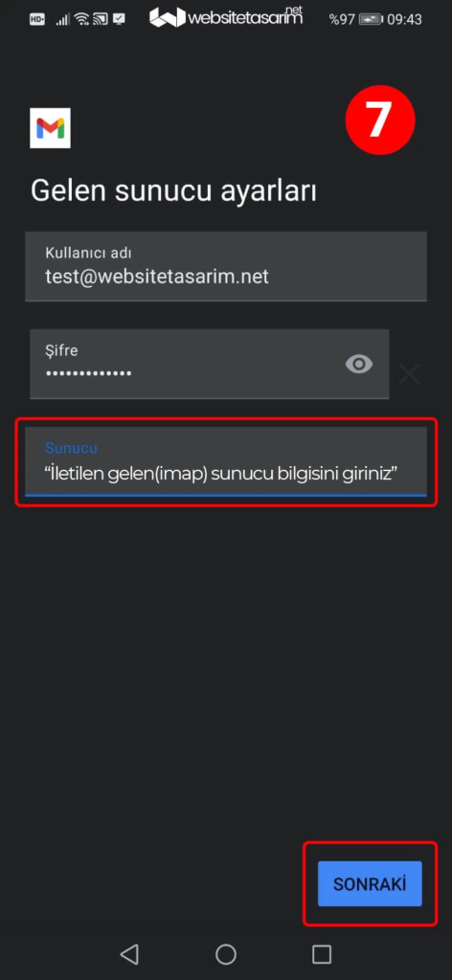
Task: Clear the password with the X icon
Action: pos(410,374)
